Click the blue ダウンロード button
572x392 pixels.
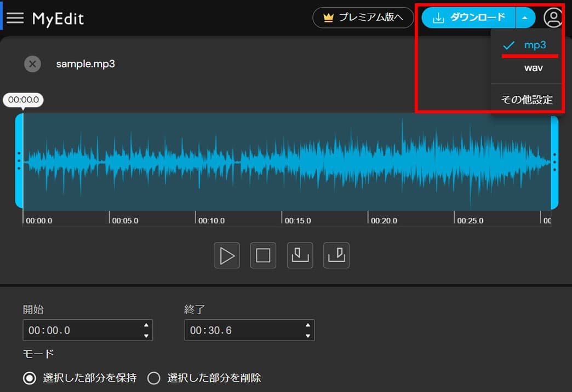[x=469, y=18]
